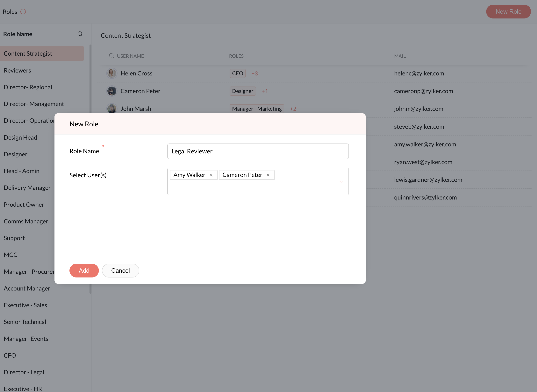537x392 pixels.
Task: Click the Add button
Action: pos(84,270)
